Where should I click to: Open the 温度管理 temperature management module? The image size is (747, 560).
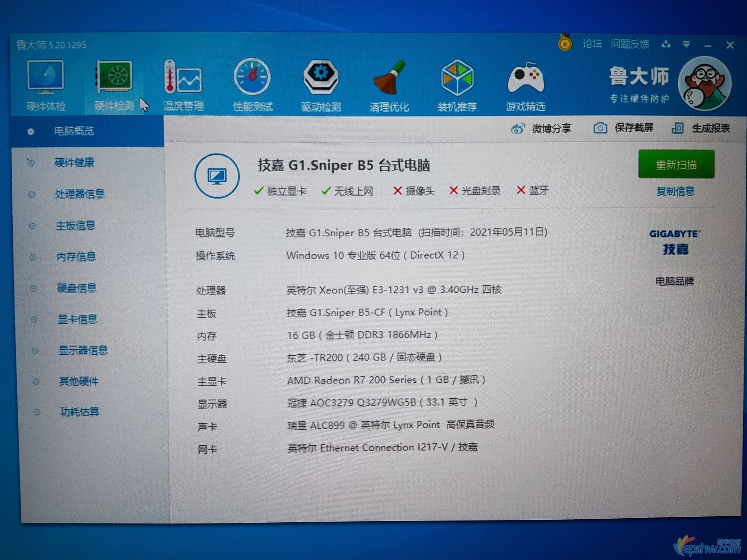pyautogui.click(x=183, y=86)
